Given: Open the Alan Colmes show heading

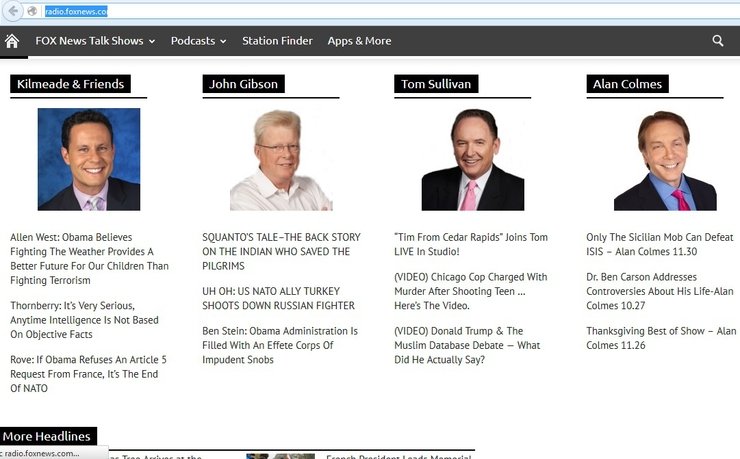Looking at the screenshot, I should 627,84.
